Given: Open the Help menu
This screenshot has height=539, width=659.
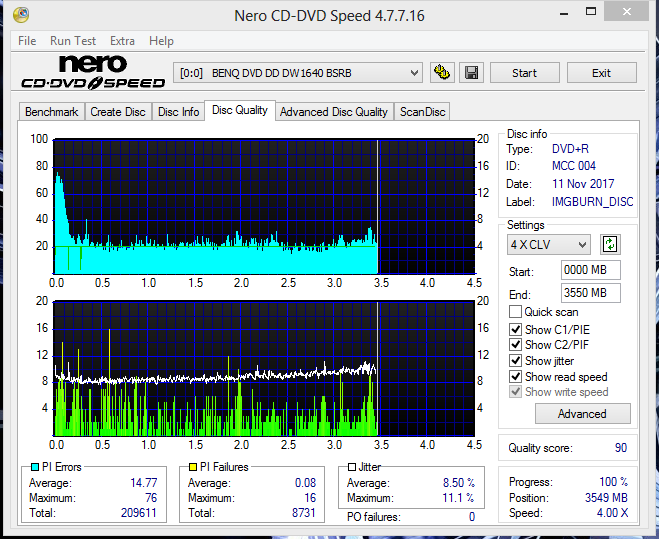Looking at the screenshot, I should (161, 41).
